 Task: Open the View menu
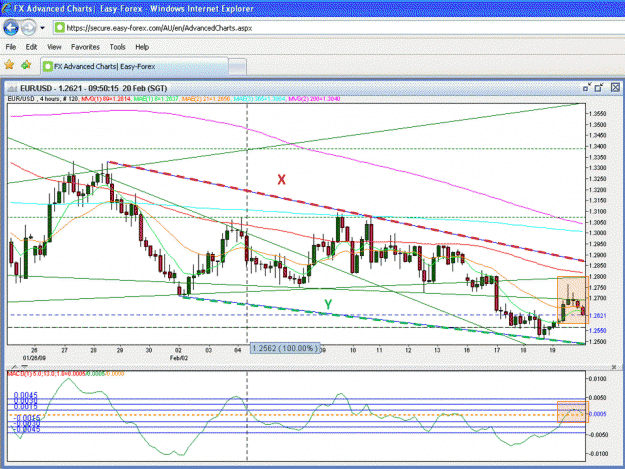pos(54,47)
